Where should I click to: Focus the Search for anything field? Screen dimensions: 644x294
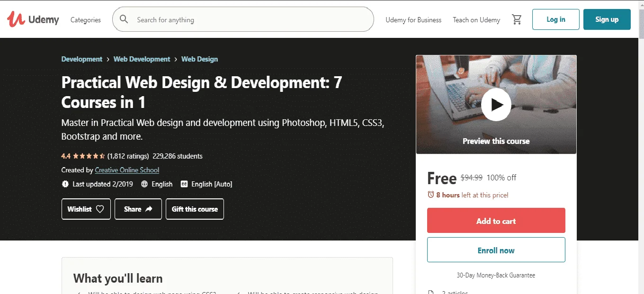(243, 19)
